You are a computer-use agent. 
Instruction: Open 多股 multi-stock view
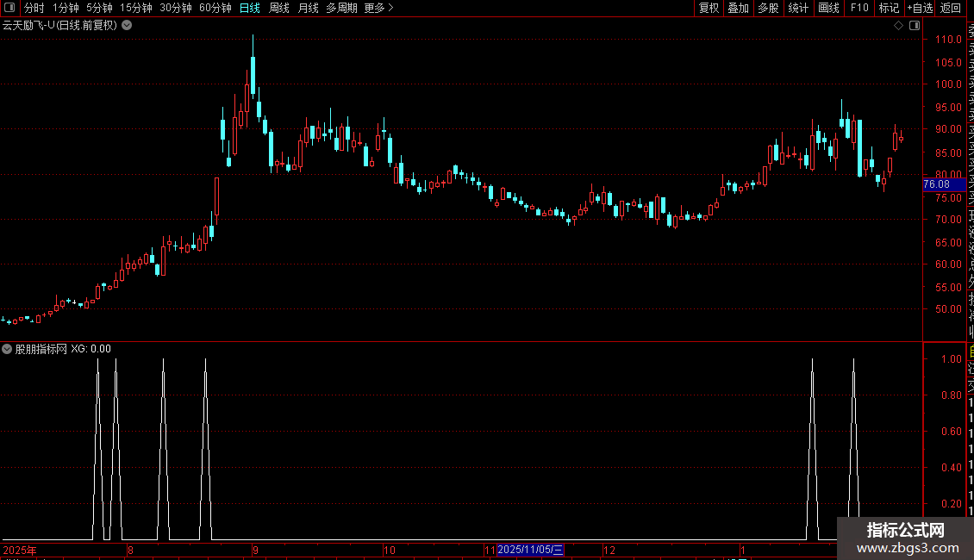[x=768, y=8]
